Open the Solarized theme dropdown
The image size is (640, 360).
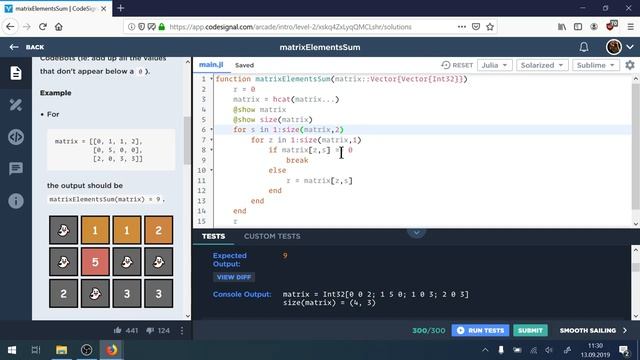point(542,65)
